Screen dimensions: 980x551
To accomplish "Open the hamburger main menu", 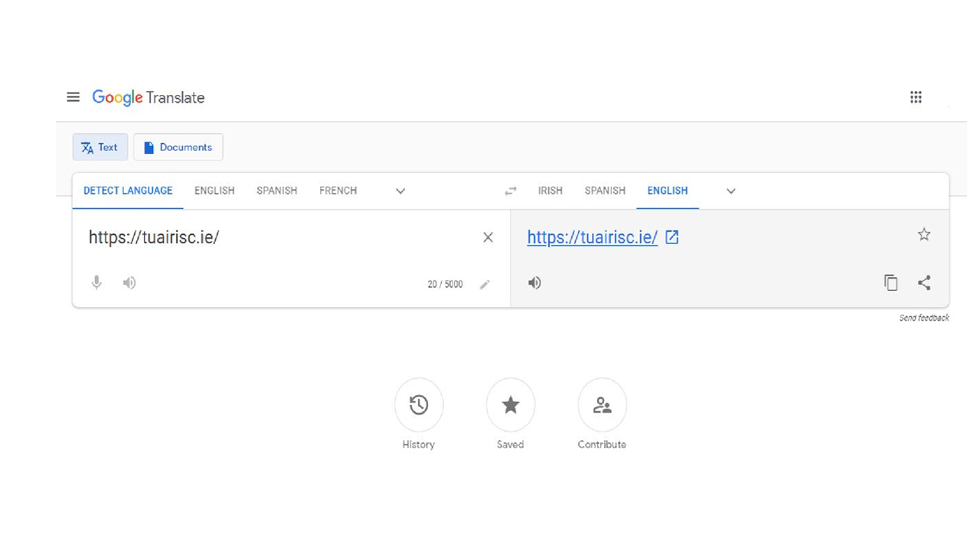I will point(73,97).
